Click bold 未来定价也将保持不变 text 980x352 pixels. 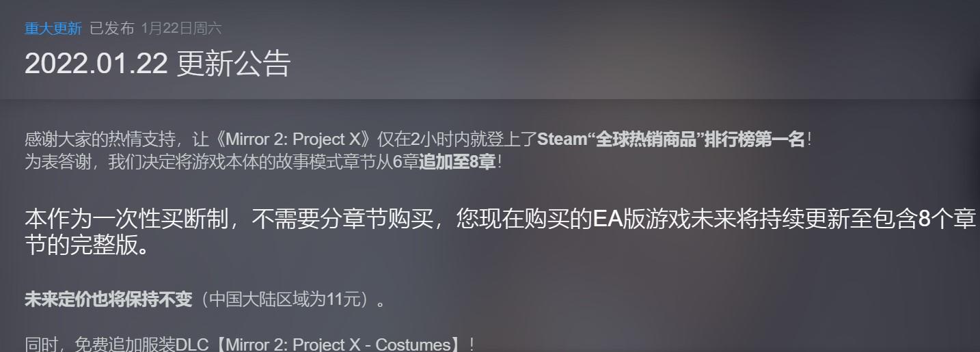pos(109,299)
